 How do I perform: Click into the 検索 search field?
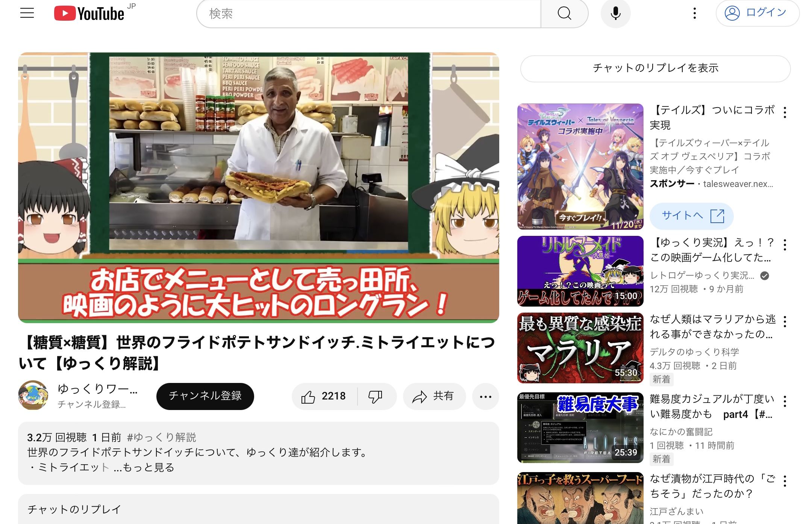coord(368,14)
